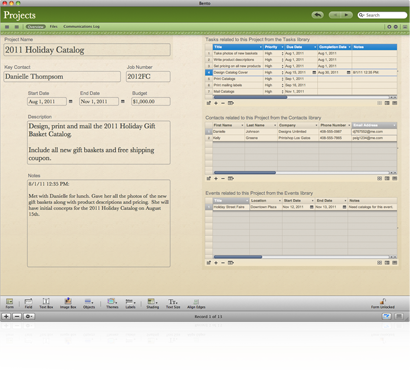Click the Budget field showing $1,000.00
410x370 pixels.
point(151,101)
